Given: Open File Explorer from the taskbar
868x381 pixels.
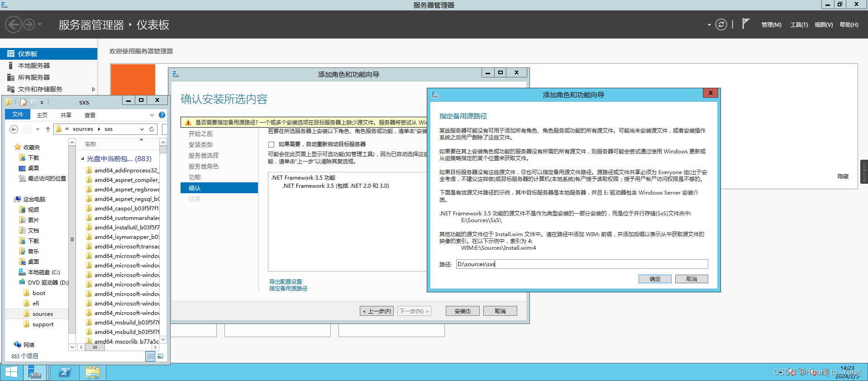Looking at the screenshot, I should click(93, 372).
